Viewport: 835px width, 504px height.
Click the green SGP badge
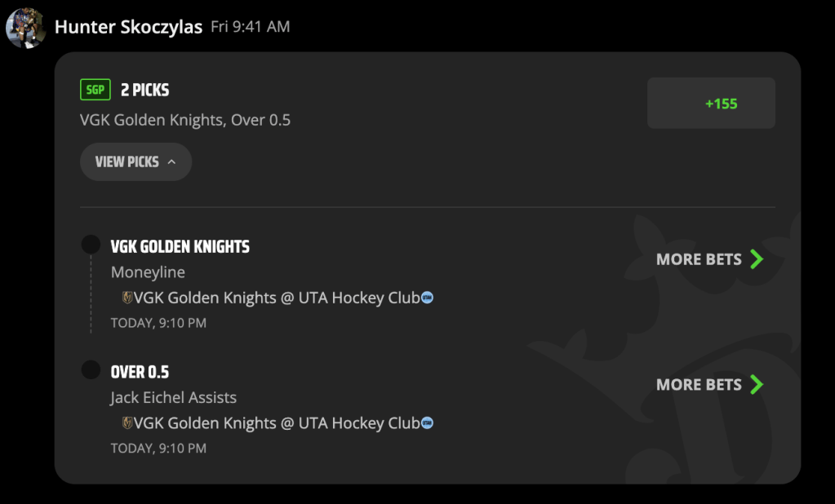(95, 90)
